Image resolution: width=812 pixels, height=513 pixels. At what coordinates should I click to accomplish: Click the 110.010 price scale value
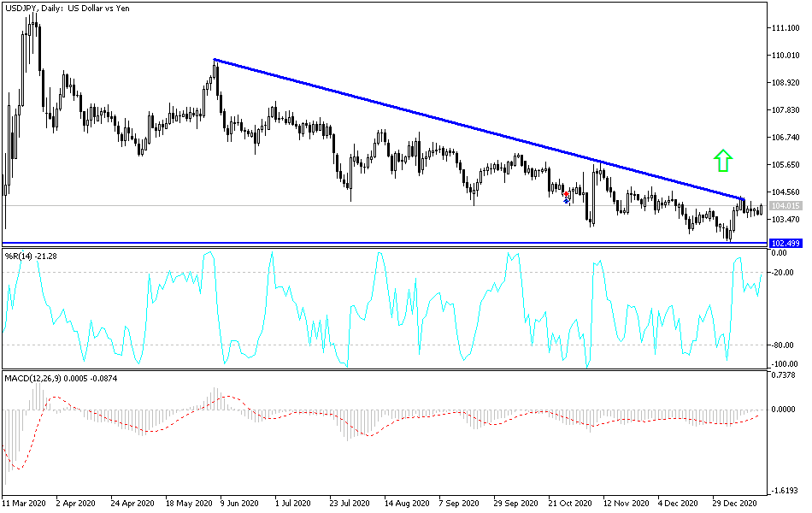pyautogui.click(x=785, y=56)
